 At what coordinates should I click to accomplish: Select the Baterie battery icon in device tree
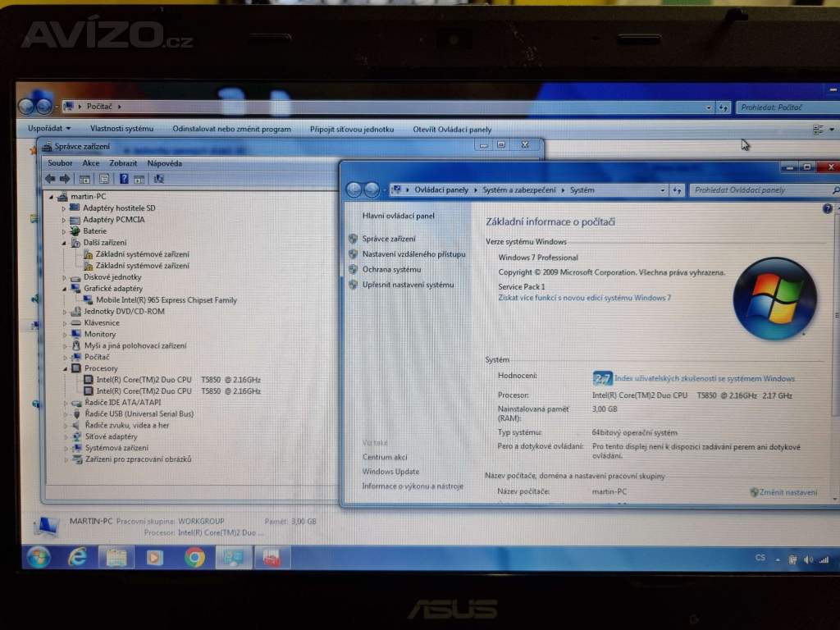point(75,231)
